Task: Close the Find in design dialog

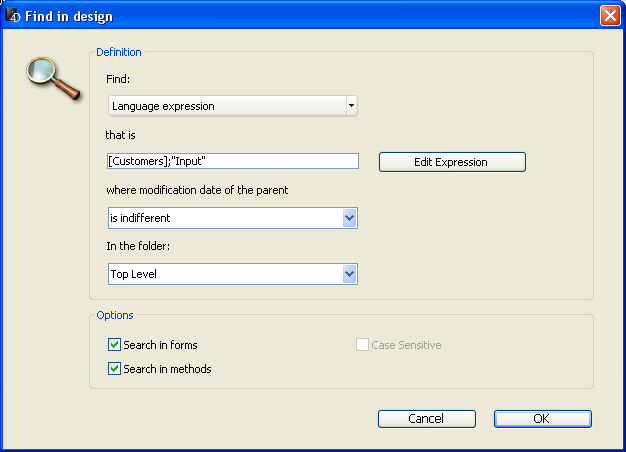Action: (x=609, y=16)
